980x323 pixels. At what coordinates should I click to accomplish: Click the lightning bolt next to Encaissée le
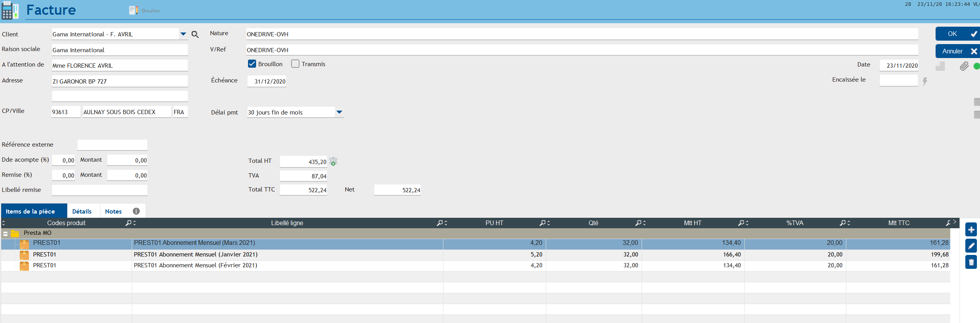(x=925, y=81)
